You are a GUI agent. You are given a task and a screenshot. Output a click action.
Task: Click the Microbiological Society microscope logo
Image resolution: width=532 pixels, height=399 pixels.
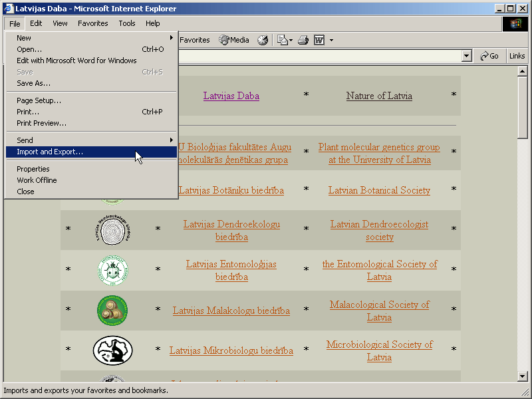tap(112, 350)
